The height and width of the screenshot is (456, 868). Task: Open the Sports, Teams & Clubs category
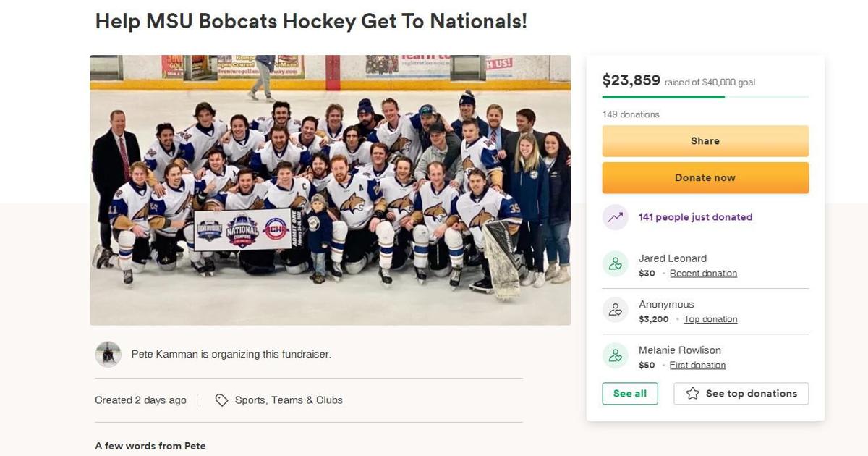click(289, 400)
